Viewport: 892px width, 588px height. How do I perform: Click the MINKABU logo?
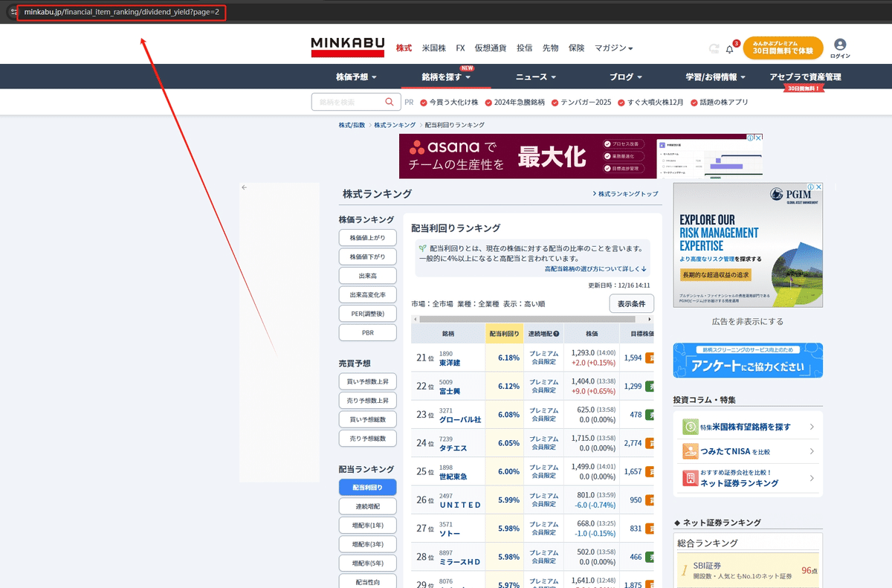tap(347, 48)
